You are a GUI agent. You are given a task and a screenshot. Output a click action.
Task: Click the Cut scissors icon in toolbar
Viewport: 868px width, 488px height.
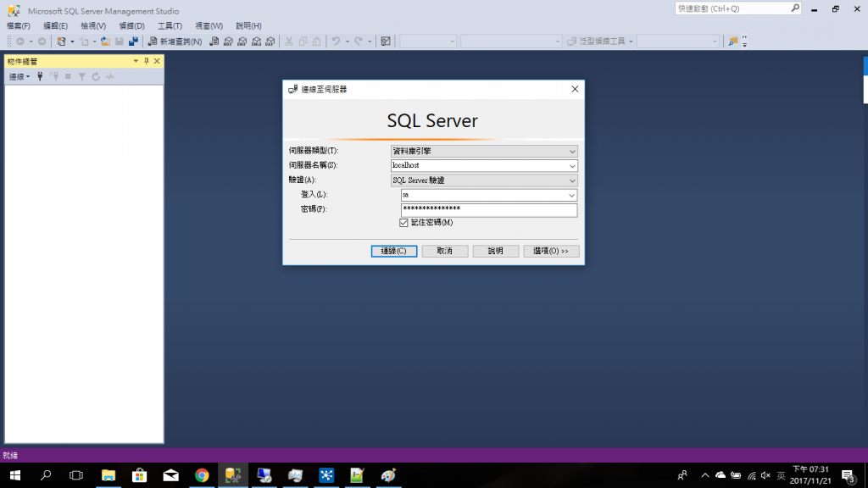tap(289, 42)
